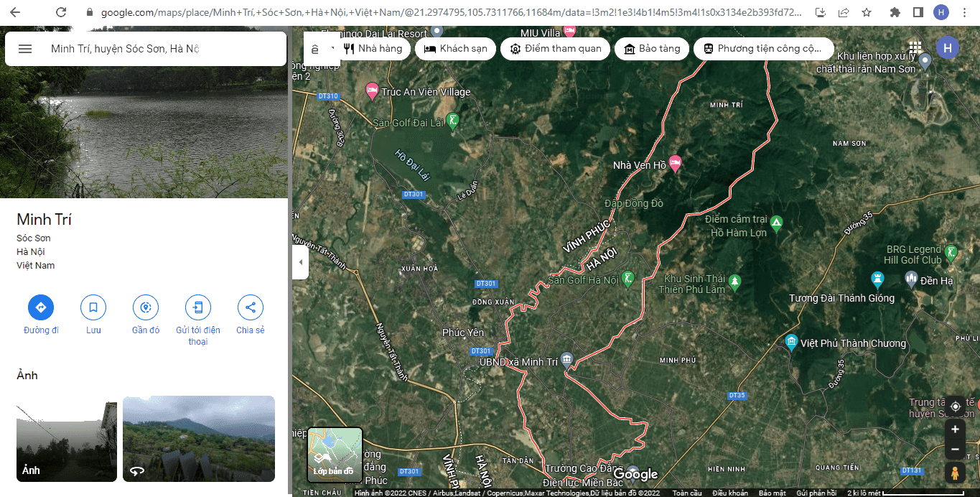Click the UBND xã Minh Trí marker
This screenshot has height=497, width=980.
click(566, 359)
